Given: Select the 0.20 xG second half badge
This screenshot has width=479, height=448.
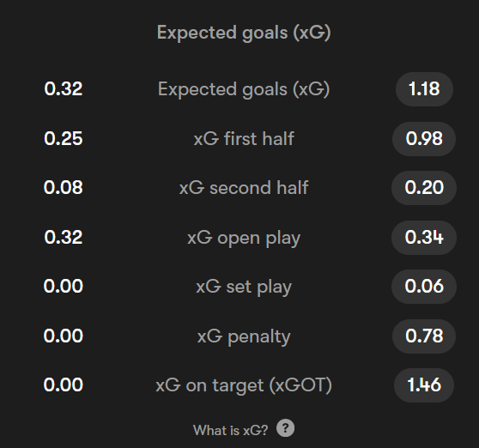Looking at the screenshot, I should tap(424, 187).
